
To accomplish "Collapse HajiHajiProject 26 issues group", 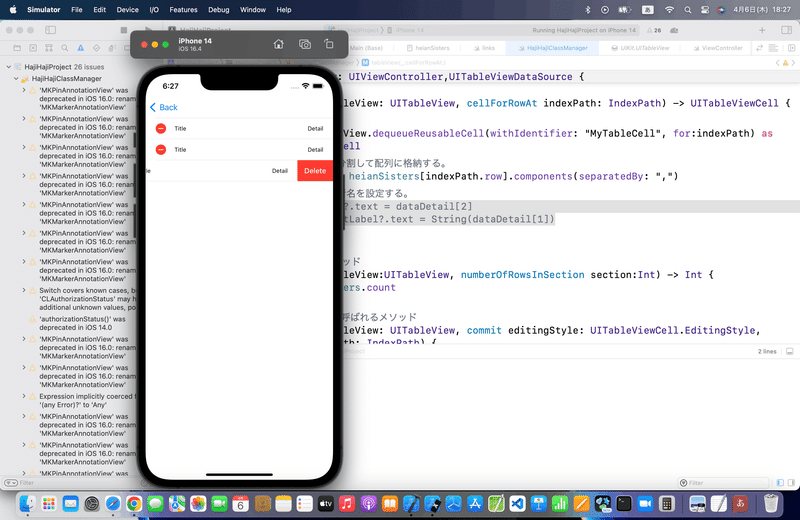I will (x=9, y=67).
